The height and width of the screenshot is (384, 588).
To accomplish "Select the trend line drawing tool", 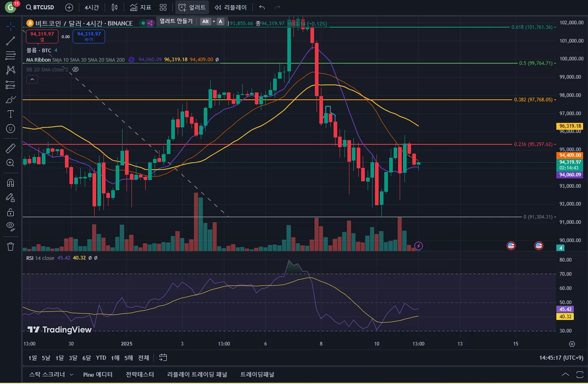I will pyautogui.click(x=11, y=41).
